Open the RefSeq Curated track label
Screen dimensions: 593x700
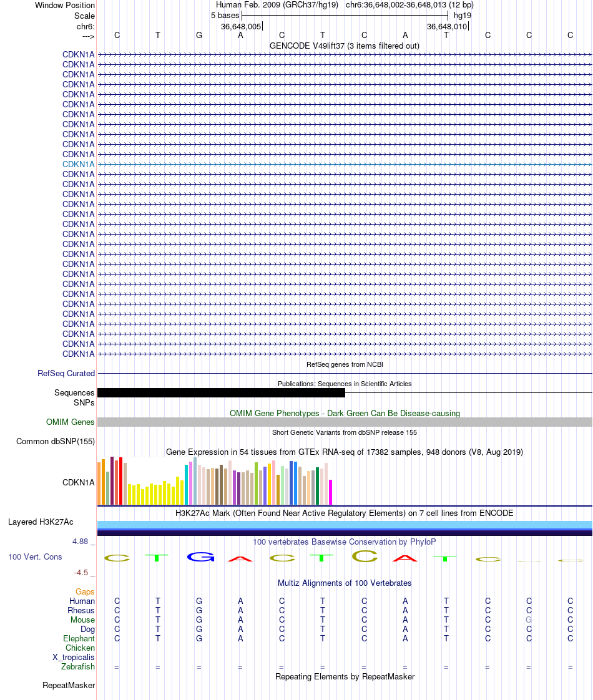(66, 373)
